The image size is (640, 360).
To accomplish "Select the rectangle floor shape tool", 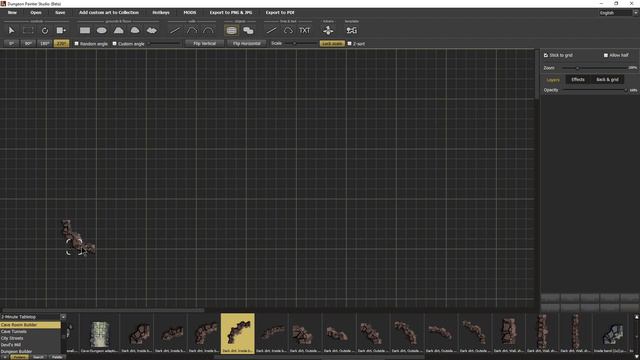I will point(85,30).
